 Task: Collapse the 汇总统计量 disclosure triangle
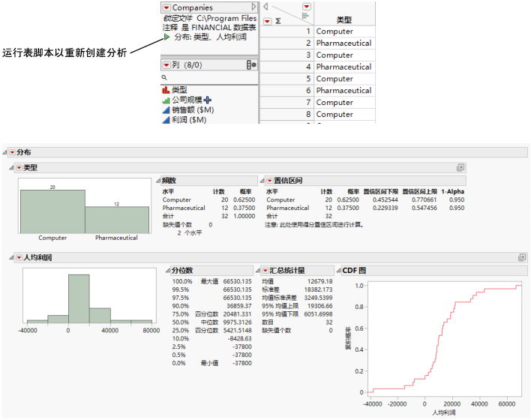click(258, 270)
